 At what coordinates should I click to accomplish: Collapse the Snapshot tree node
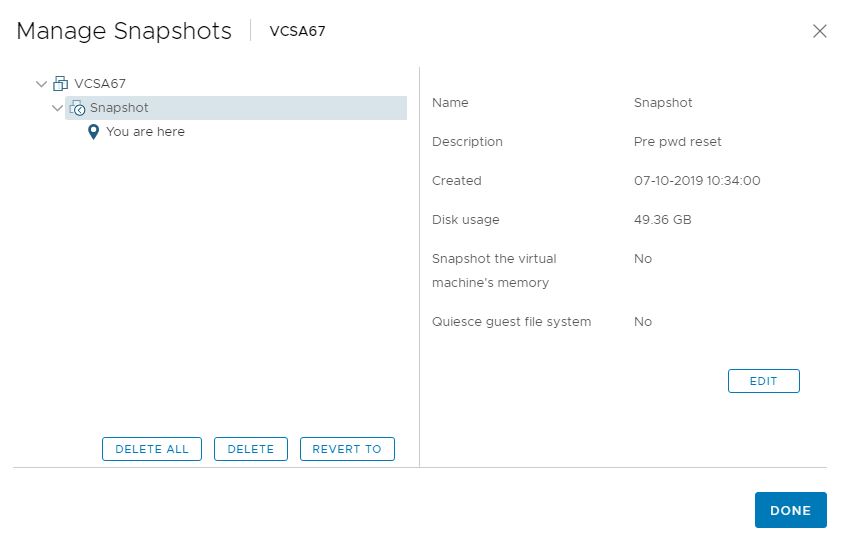57,108
